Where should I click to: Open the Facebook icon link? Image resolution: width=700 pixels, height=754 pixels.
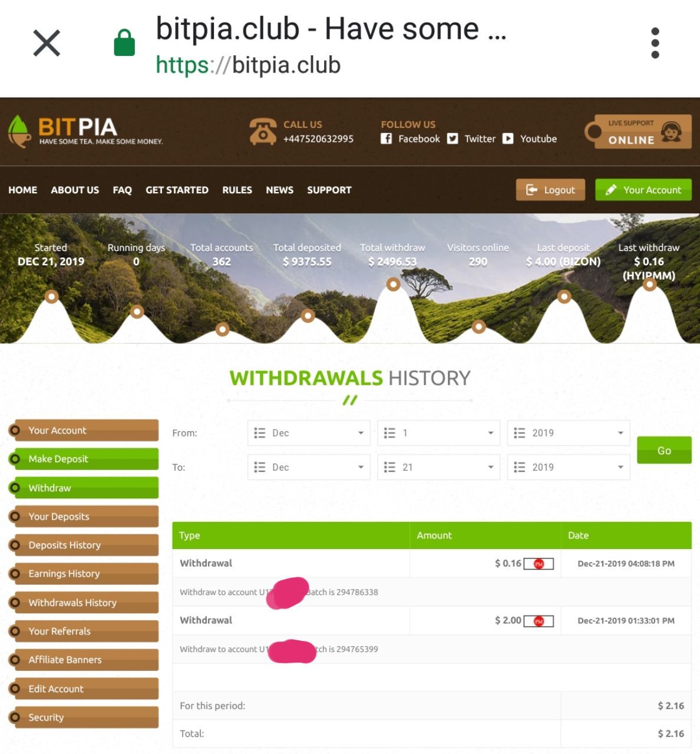(386, 138)
